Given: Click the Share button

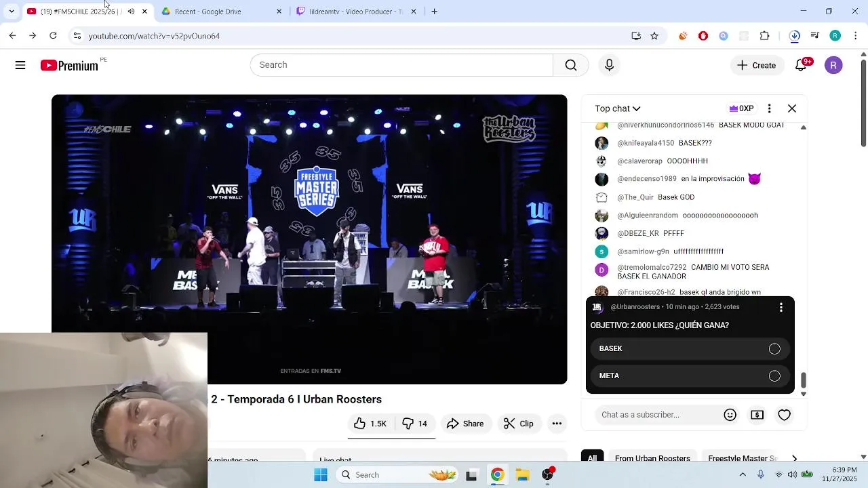Looking at the screenshot, I should 465,424.
